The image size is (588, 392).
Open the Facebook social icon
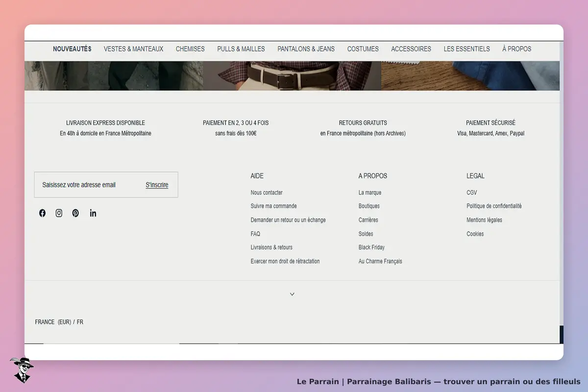42,213
